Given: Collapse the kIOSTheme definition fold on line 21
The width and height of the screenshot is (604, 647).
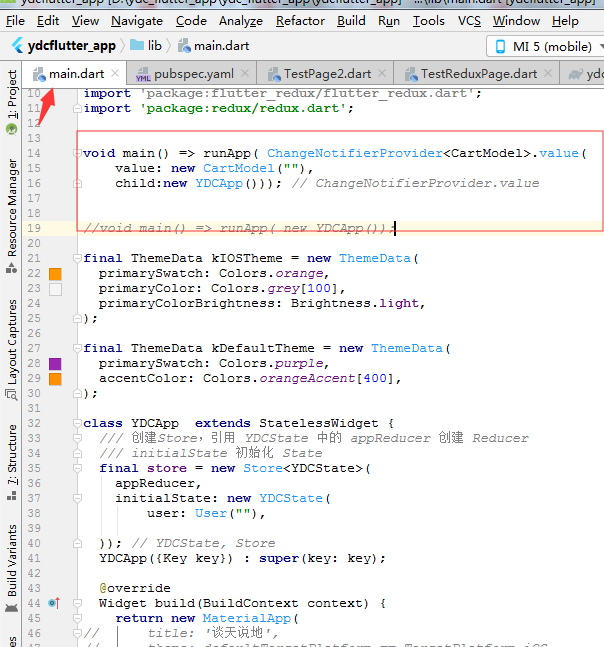Looking at the screenshot, I should (77, 258).
